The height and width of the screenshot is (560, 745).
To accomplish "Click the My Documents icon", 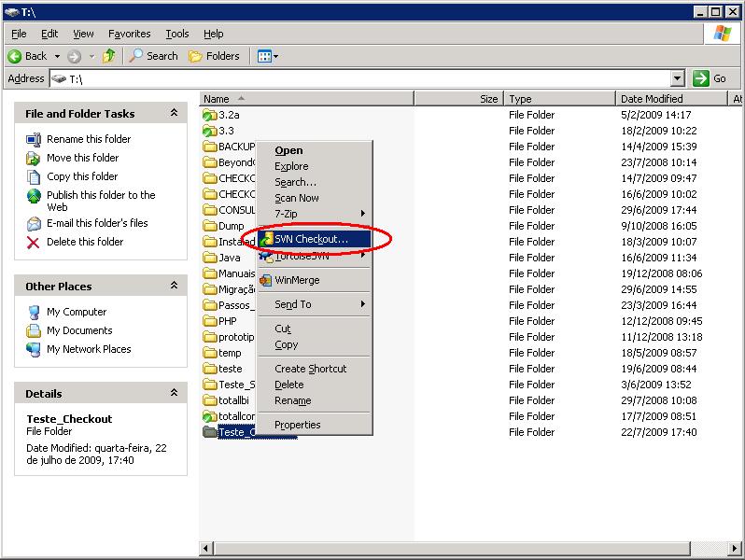I will [x=34, y=330].
